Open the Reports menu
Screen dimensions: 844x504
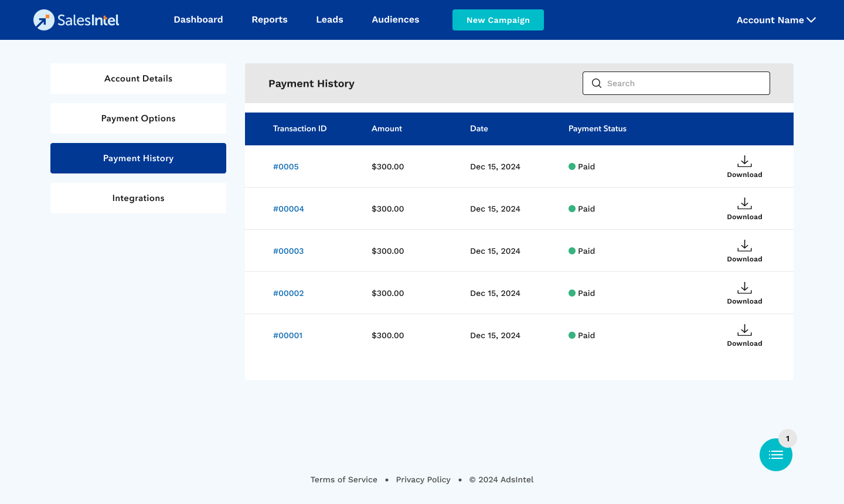coord(270,20)
